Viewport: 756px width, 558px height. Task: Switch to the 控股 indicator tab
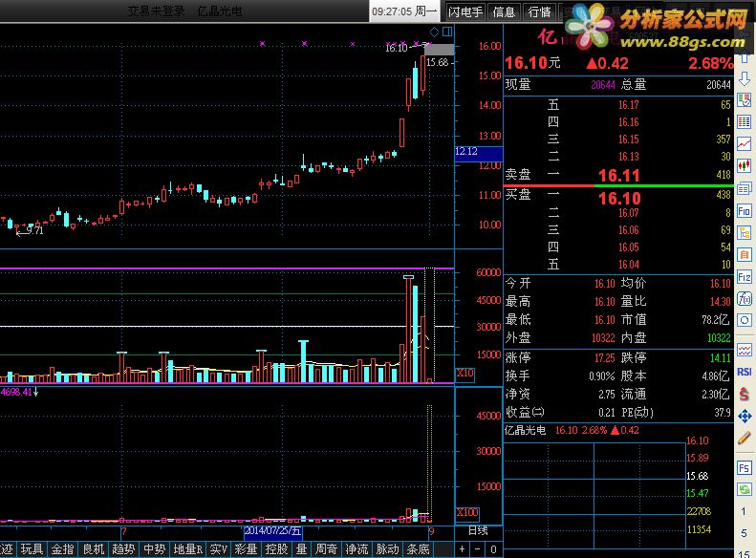point(277,548)
